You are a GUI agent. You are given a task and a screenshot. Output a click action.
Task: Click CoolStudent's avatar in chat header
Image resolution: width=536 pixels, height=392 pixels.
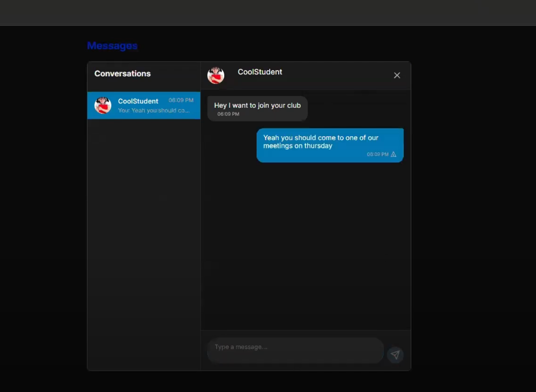[x=216, y=76]
